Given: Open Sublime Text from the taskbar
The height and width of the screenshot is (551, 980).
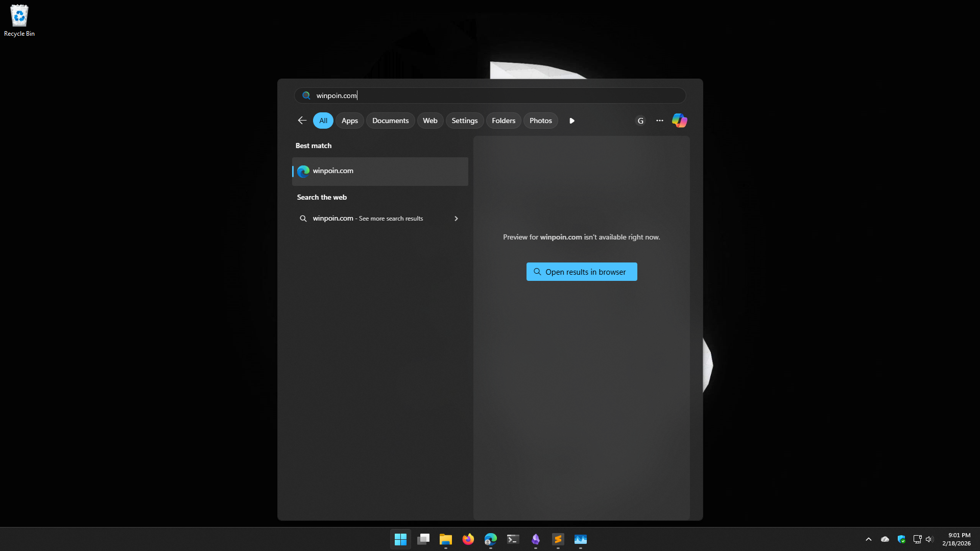Looking at the screenshot, I should point(558,539).
